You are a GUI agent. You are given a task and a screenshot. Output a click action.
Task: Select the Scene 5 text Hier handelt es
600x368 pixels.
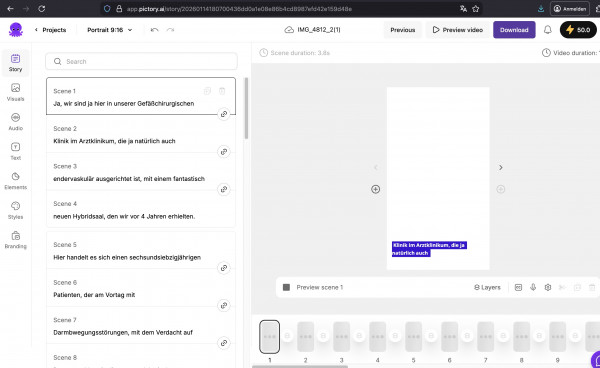(x=127, y=257)
